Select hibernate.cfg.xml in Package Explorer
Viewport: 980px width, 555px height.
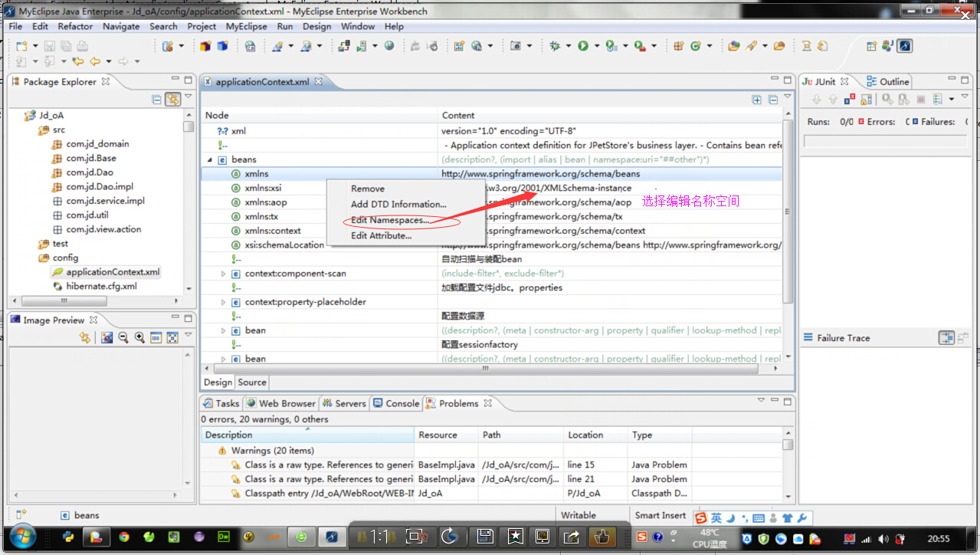point(101,286)
